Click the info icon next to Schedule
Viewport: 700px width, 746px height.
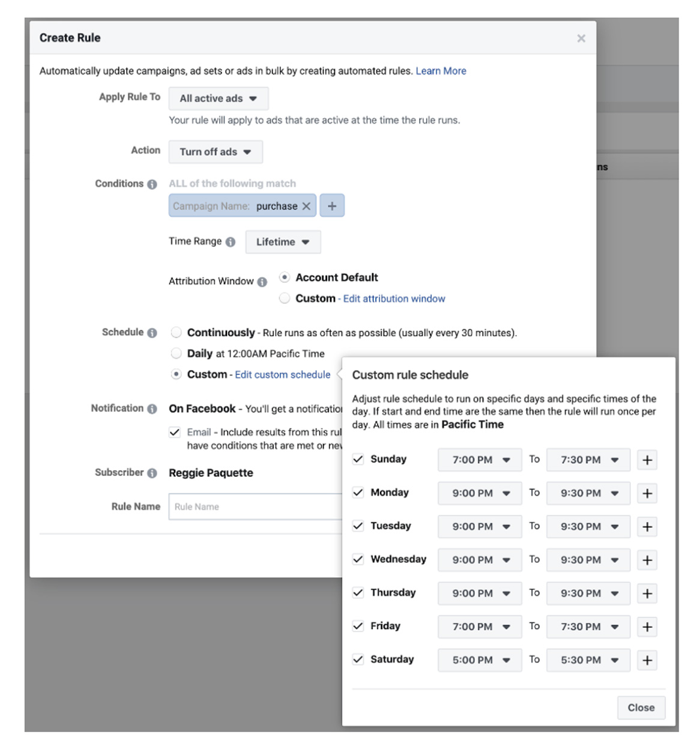tap(152, 332)
